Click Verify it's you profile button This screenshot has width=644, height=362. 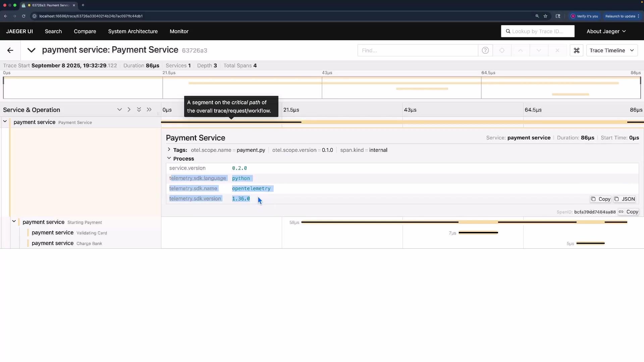pyautogui.click(x=585, y=16)
